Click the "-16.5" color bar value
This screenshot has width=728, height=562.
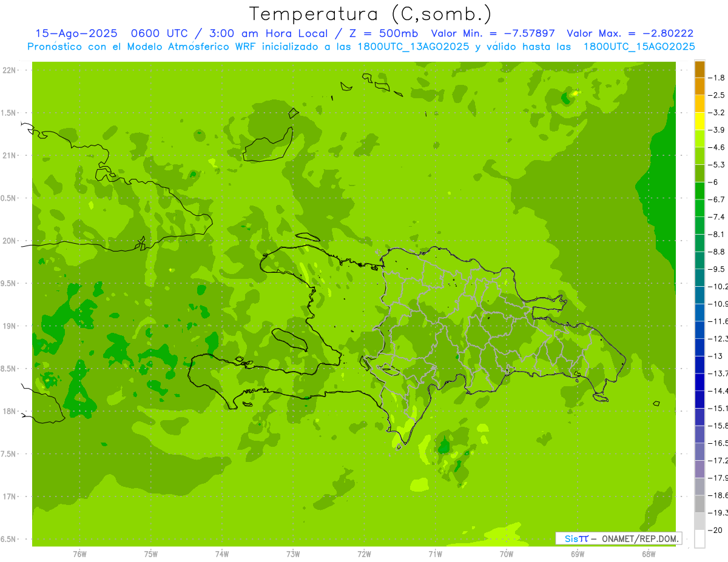coord(718,443)
